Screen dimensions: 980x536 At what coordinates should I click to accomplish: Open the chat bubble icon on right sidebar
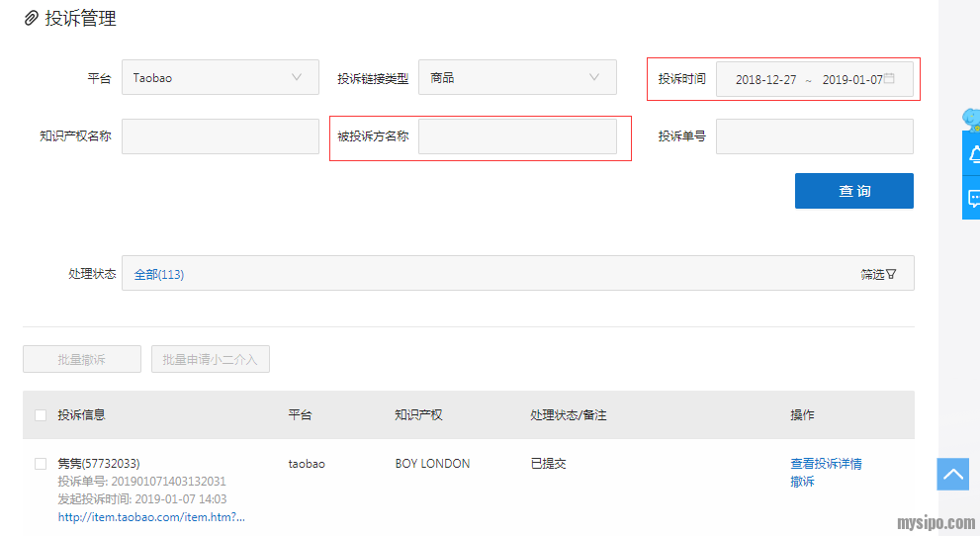pyautogui.click(x=973, y=199)
